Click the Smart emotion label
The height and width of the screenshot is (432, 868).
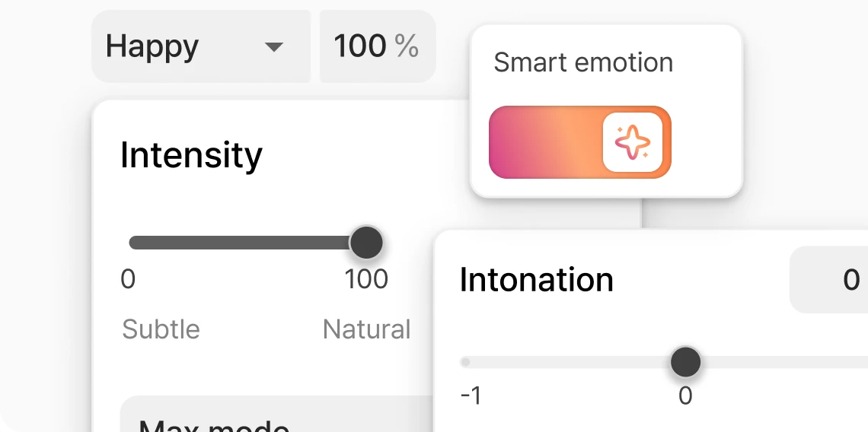(583, 62)
